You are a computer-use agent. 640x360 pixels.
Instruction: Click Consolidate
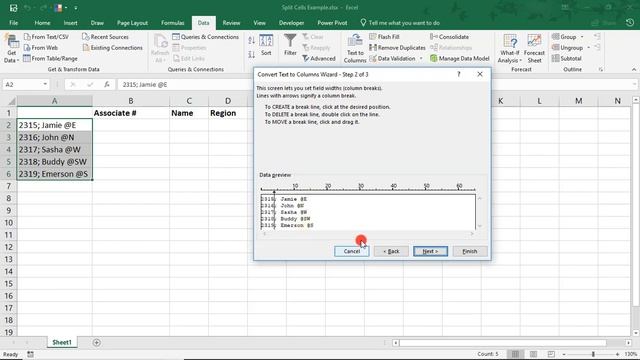coord(449,37)
